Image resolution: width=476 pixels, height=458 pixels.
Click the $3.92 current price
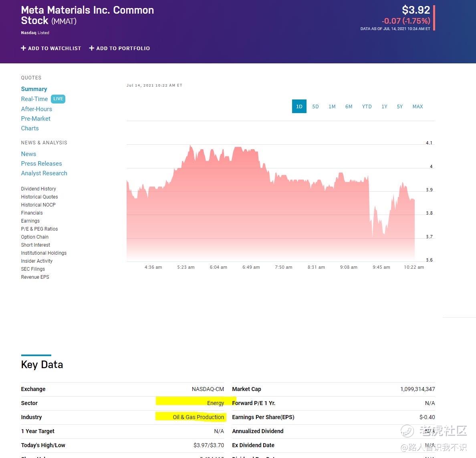click(x=416, y=10)
